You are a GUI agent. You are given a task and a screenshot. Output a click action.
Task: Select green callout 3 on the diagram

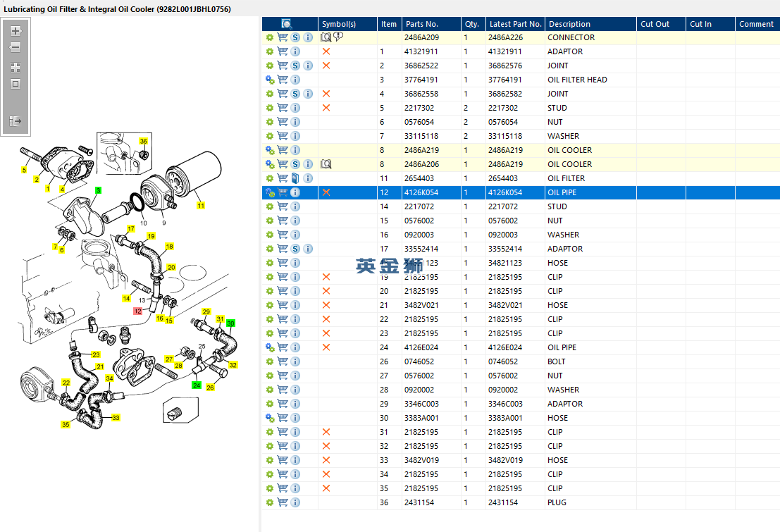tap(98, 191)
